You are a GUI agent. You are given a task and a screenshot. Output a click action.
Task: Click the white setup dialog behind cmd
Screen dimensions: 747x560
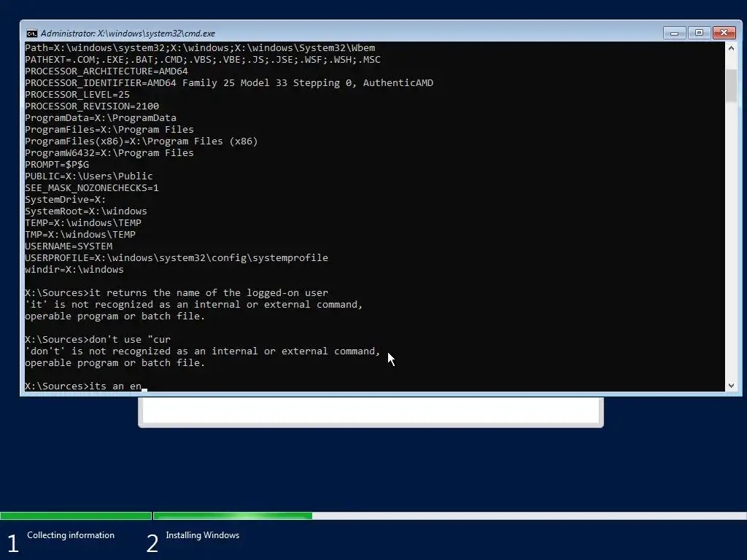[371, 411]
